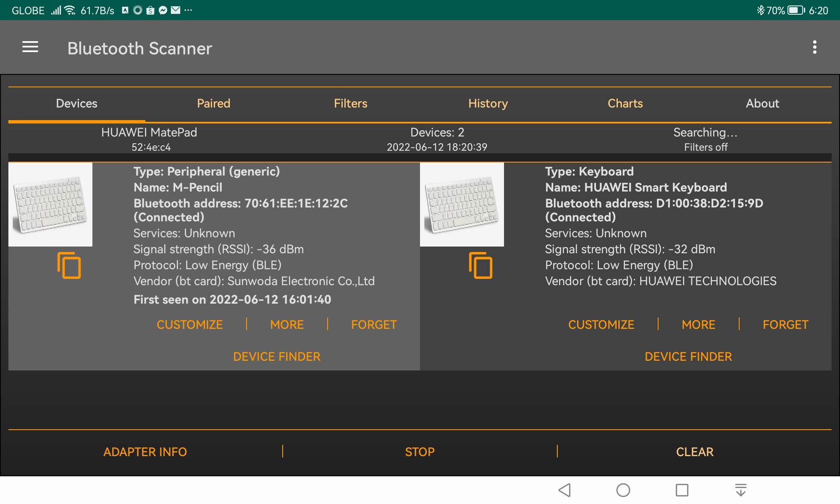
Task: Tap signal strength -36 dBm line
Action: click(218, 249)
